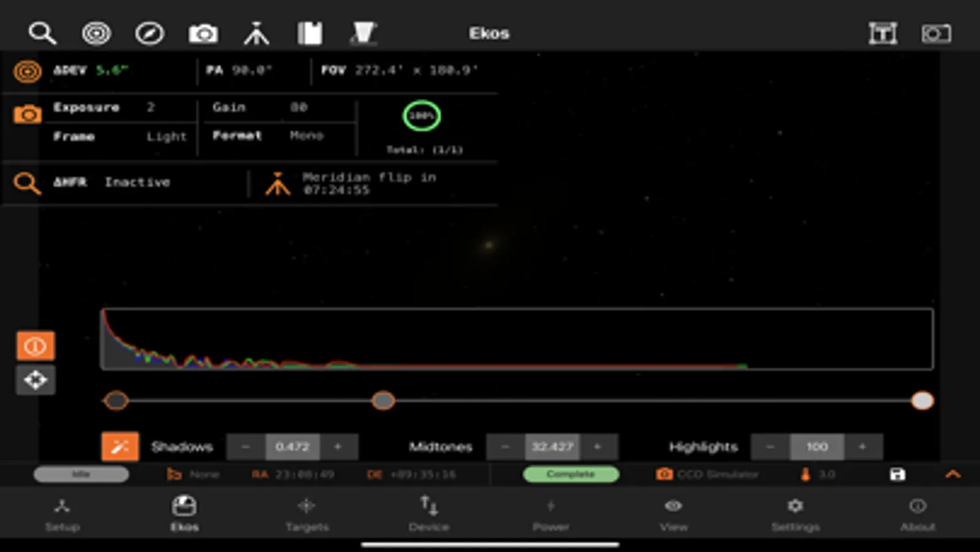
Task: Click the shadows slider handle
Action: click(116, 401)
